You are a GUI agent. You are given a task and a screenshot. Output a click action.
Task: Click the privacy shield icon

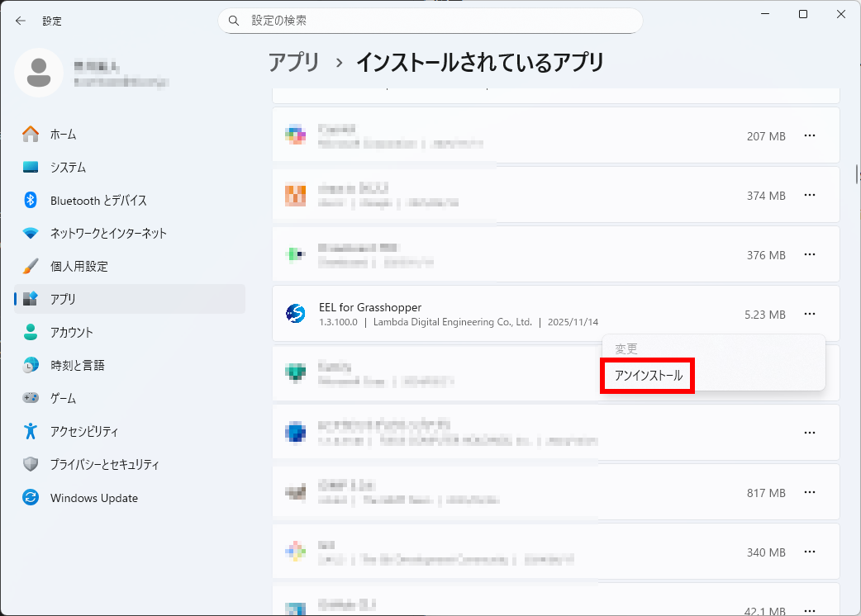click(x=31, y=464)
